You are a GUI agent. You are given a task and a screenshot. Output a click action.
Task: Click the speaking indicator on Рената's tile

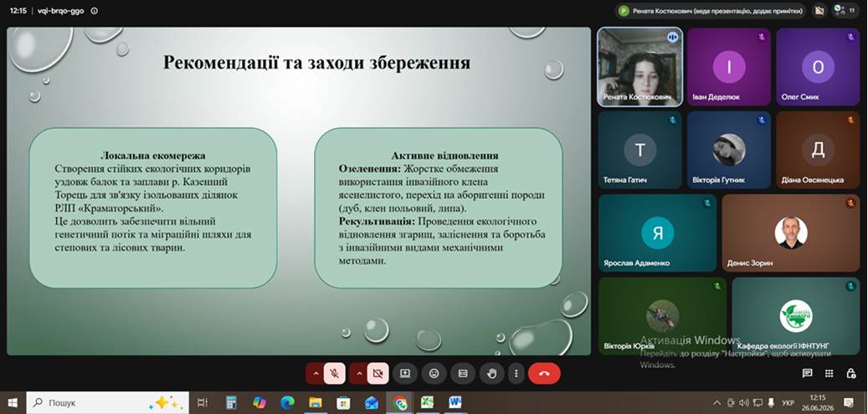pos(673,37)
